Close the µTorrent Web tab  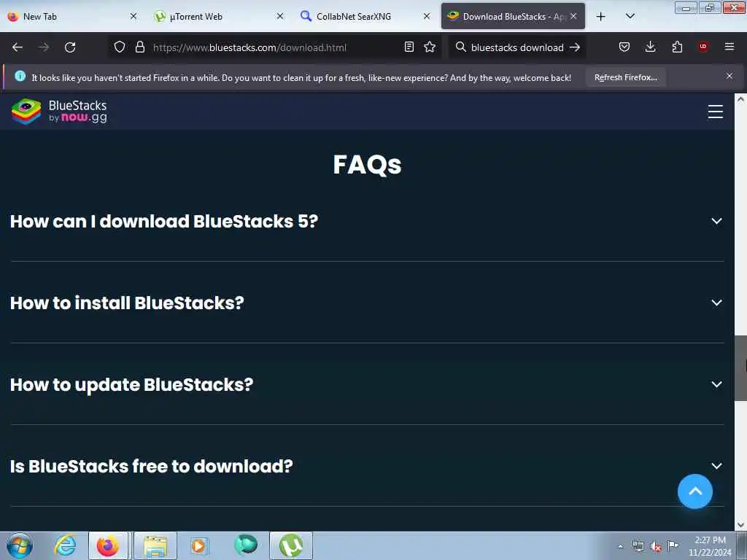click(x=280, y=16)
